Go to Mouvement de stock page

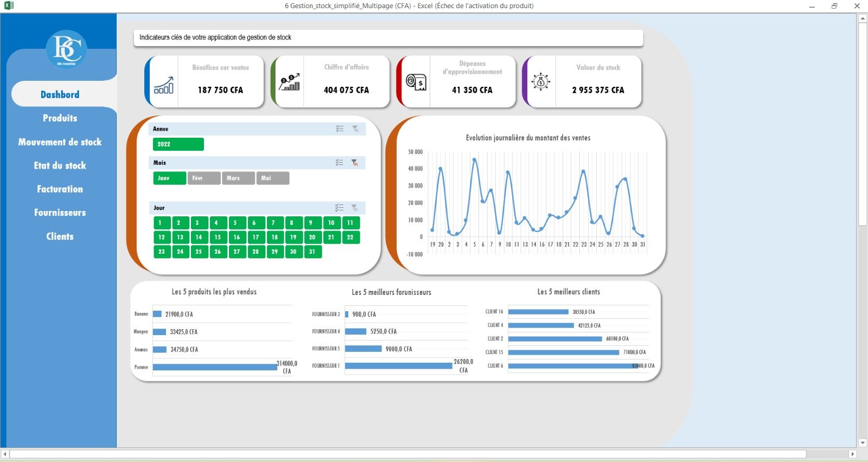(x=60, y=142)
